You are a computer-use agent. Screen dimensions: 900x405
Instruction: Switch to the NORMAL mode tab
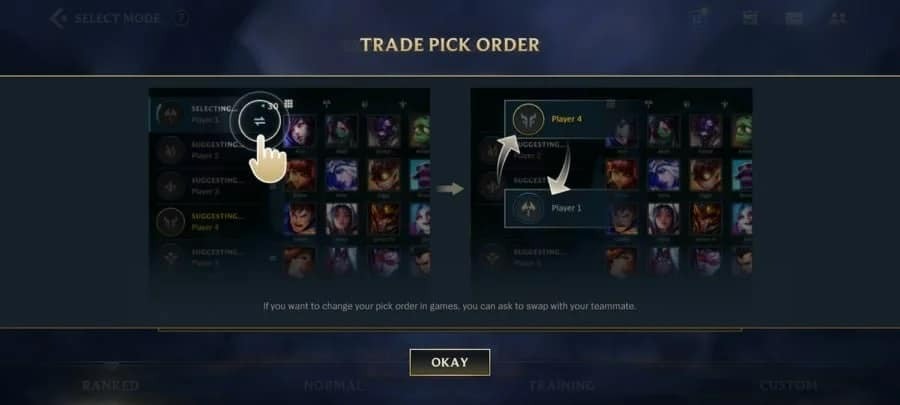pyautogui.click(x=333, y=385)
